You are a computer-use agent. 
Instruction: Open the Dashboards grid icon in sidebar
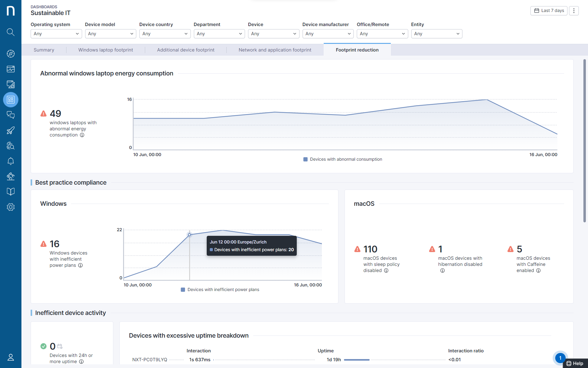tap(11, 100)
